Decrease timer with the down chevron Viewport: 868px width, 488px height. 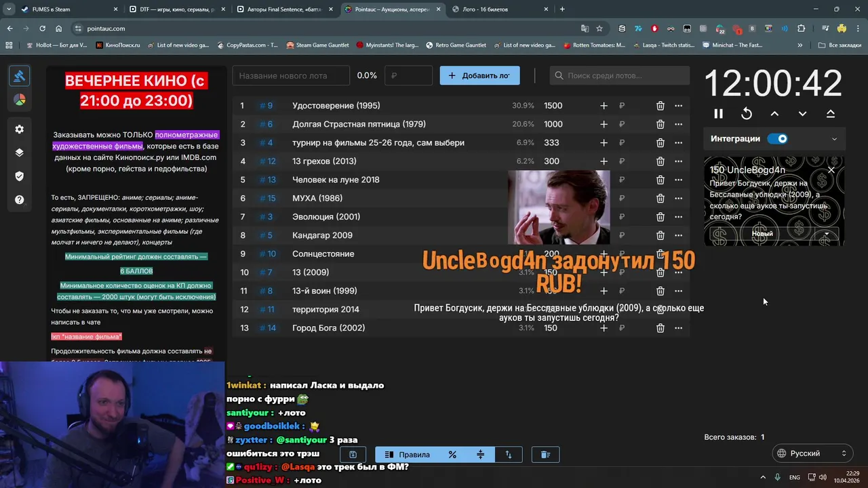(802, 114)
